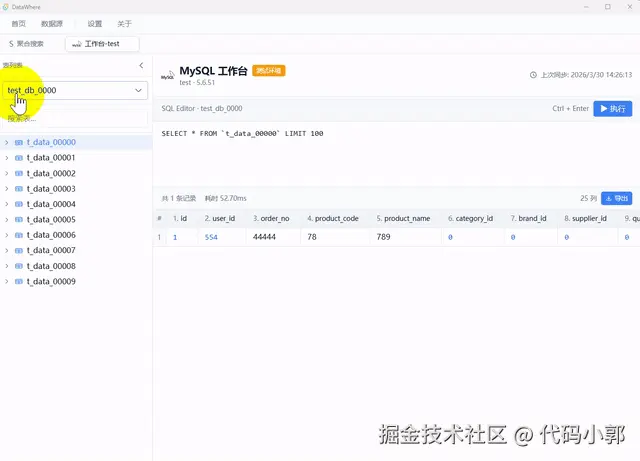The image size is (640, 461).
Task: Open the 首页 menu item
Action: click(x=18, y=24)
